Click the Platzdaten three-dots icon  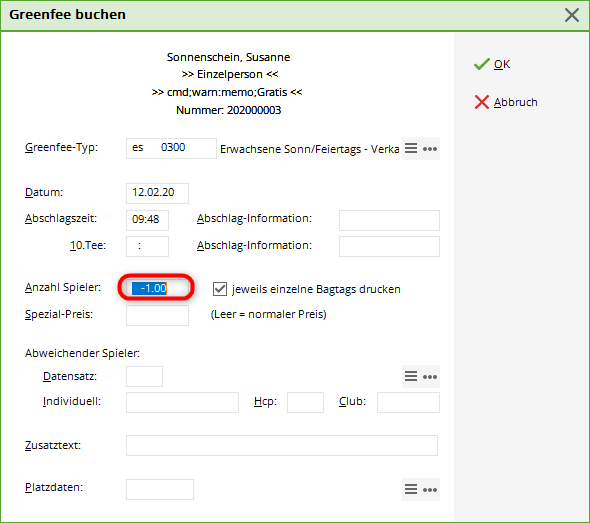click(x=430, y=490)
